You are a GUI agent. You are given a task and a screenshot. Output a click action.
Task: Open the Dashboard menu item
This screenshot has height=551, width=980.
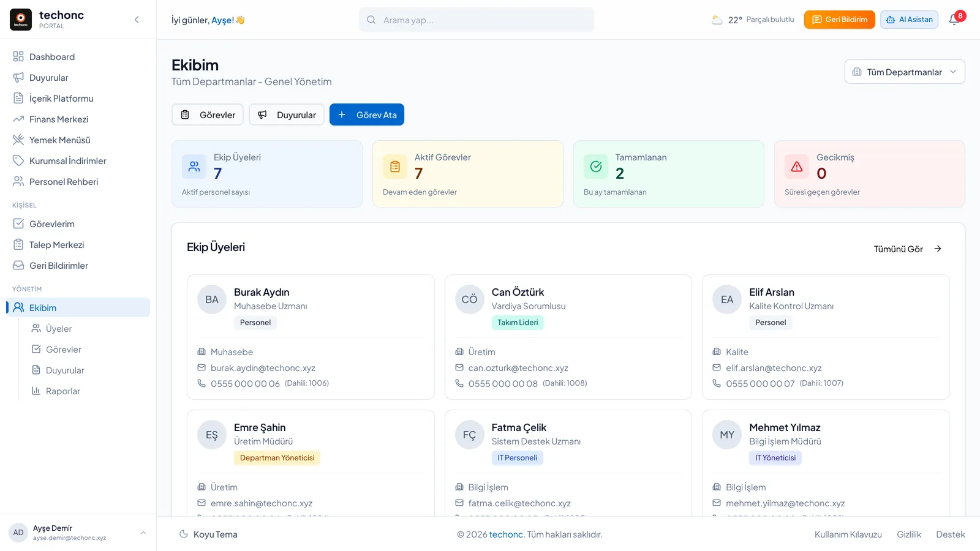[78, 57]
